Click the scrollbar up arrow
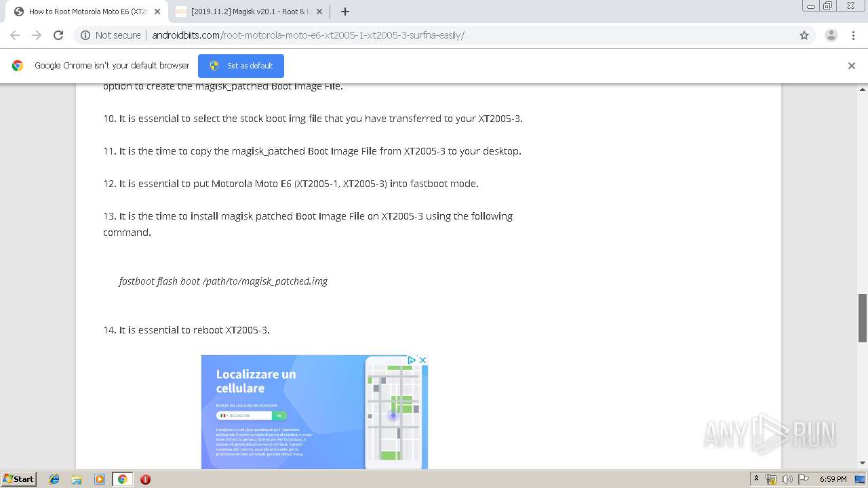The width and height of the screenshot is (868, 488). click(x=863, y=89)
